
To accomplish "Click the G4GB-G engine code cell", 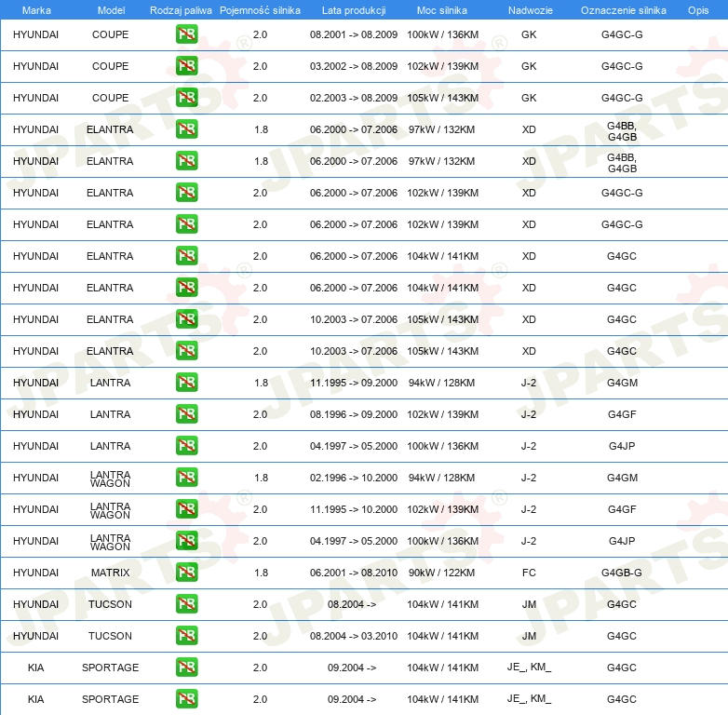I will pyautogui.click(x=622, y=573).
